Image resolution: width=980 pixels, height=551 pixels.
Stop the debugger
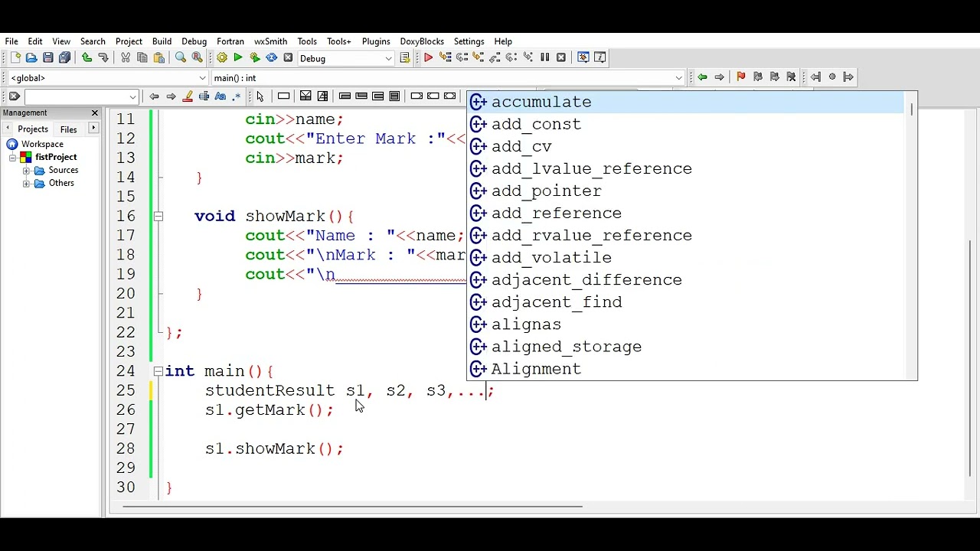click(x=561, y=57)
